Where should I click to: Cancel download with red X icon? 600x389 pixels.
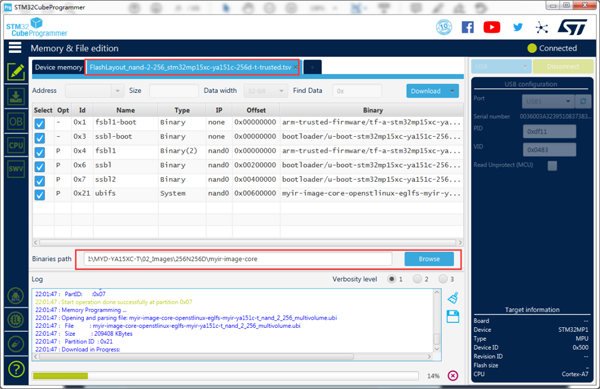tap(453, 376)
